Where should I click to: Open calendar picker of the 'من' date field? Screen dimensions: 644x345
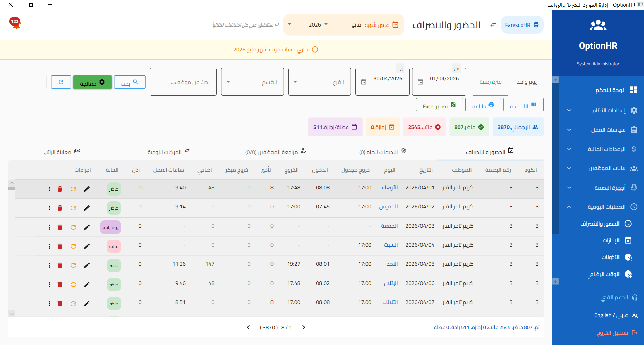(x=420, y=82)
